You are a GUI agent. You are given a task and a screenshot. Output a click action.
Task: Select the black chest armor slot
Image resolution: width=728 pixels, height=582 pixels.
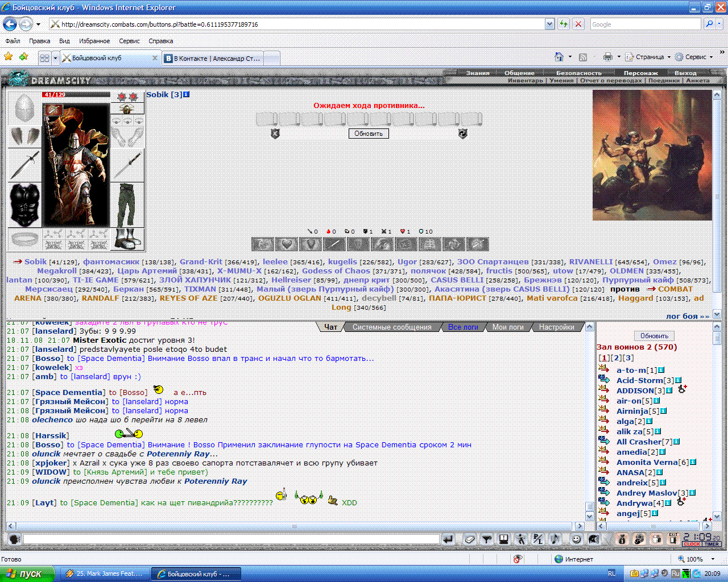24,205
